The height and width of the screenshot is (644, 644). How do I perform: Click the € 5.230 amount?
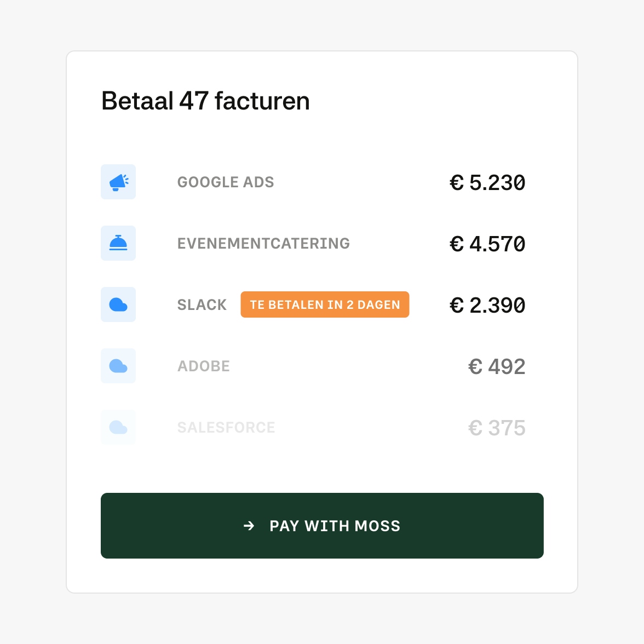pos(487,183)
